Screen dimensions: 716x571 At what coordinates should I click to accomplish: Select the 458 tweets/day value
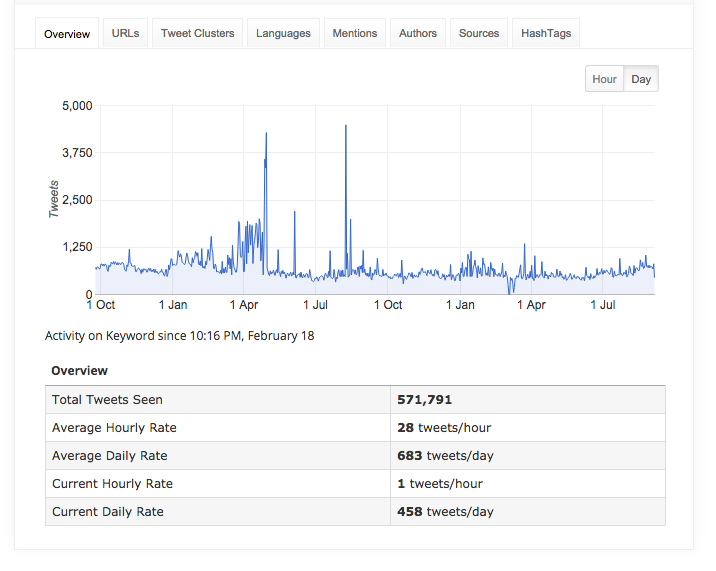pyautogui.click(x=446, y=512)
